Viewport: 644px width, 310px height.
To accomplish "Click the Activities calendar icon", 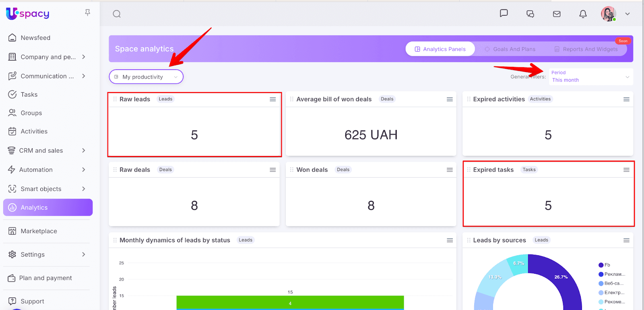I will pyautogui.click(x=12, y=131).
